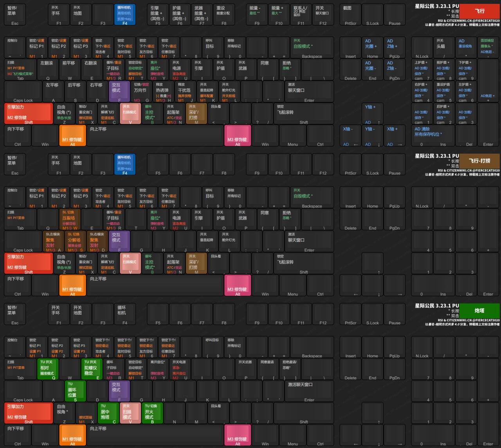Click the green C key labeled 居中炮塔

108,414
